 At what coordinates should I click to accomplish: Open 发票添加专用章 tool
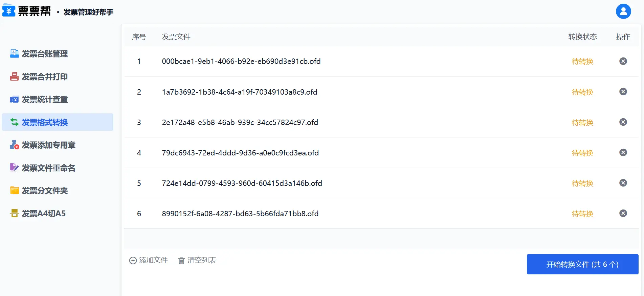[48, 145]
